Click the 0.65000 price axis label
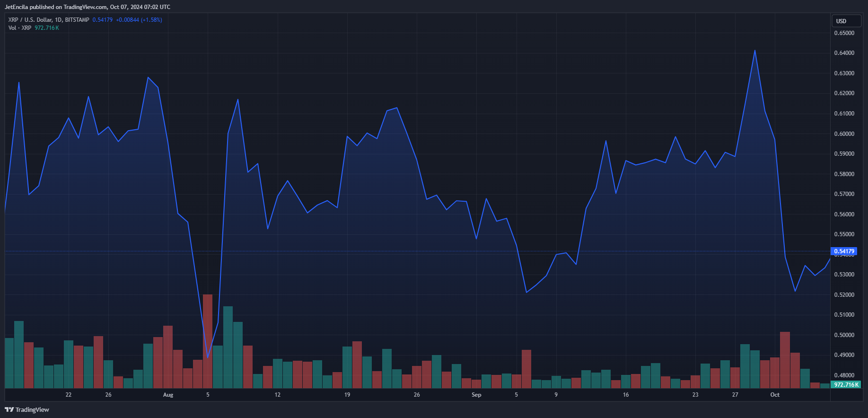The width and height of the screenshot is (868, 418). [x=844, y=33]
